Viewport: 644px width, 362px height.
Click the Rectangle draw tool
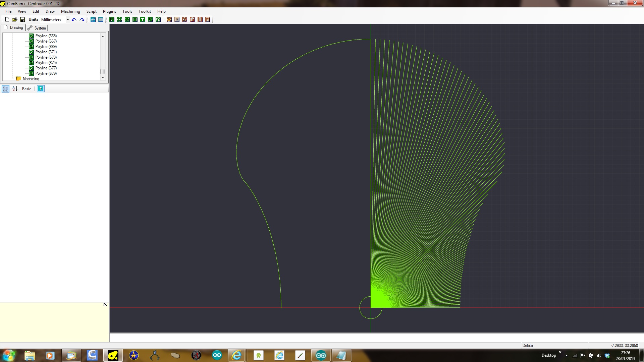click(x=135, y=20)
